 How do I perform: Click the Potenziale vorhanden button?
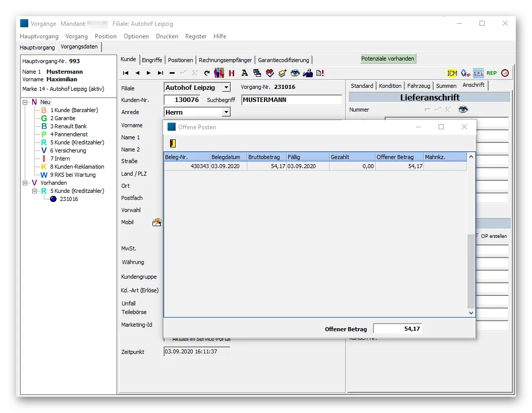tap(388, 59)
